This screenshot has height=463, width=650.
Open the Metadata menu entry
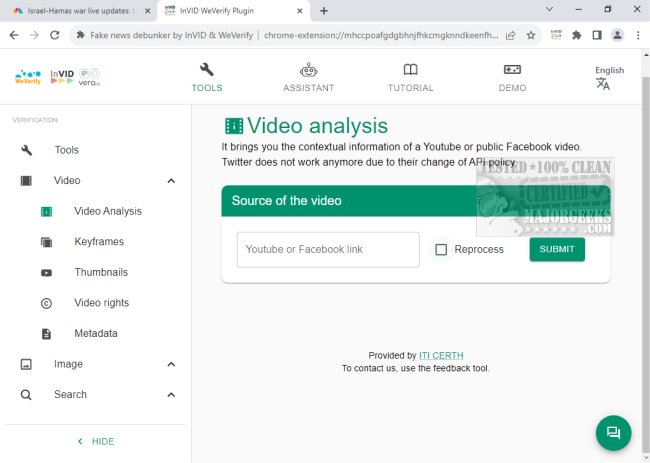pyautogui.click(x=96, y=334)
